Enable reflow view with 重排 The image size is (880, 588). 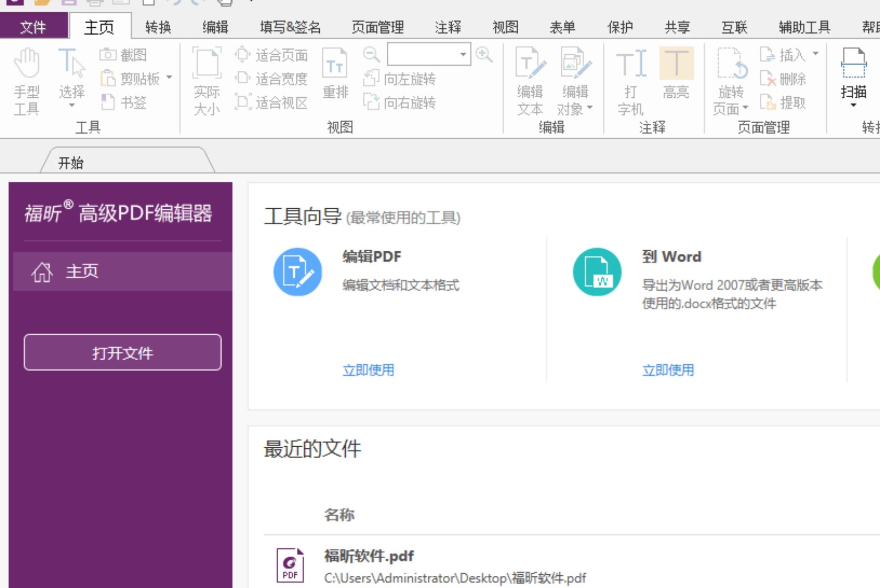[335, 78]
